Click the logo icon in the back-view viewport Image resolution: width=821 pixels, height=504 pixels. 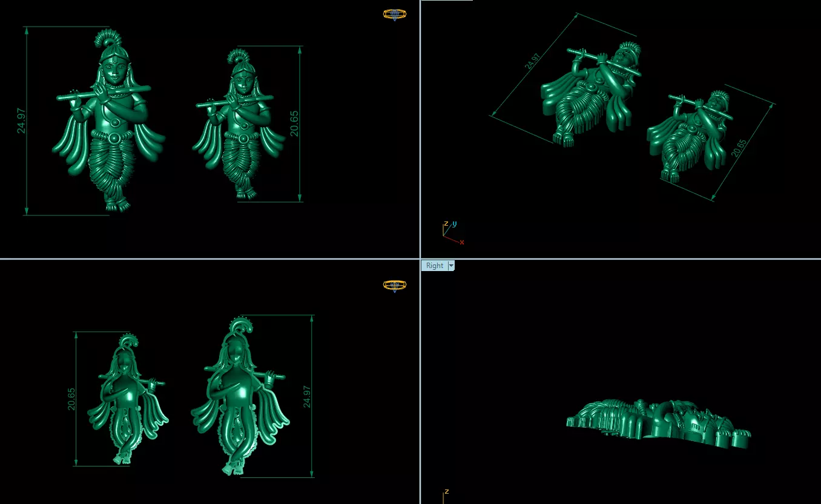pyautogui.click(x=395, y=285)
